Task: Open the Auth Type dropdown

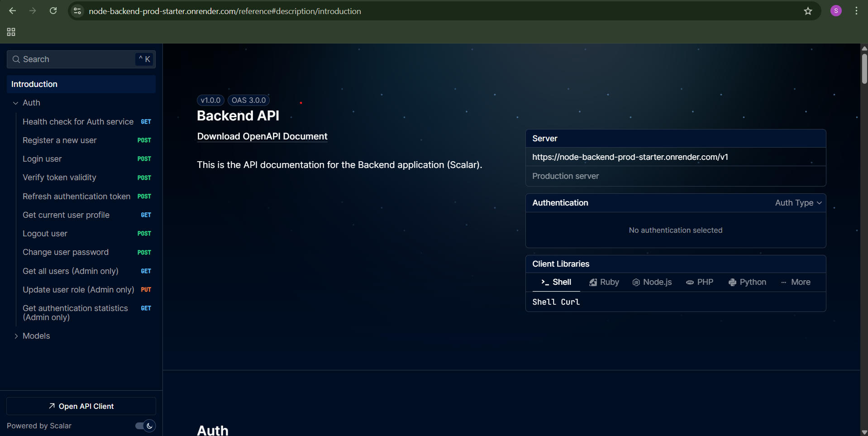Action: point(798,203)
